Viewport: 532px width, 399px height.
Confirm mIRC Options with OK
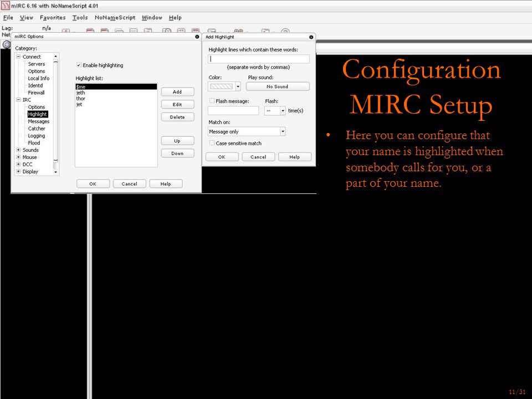click(93, 184)
